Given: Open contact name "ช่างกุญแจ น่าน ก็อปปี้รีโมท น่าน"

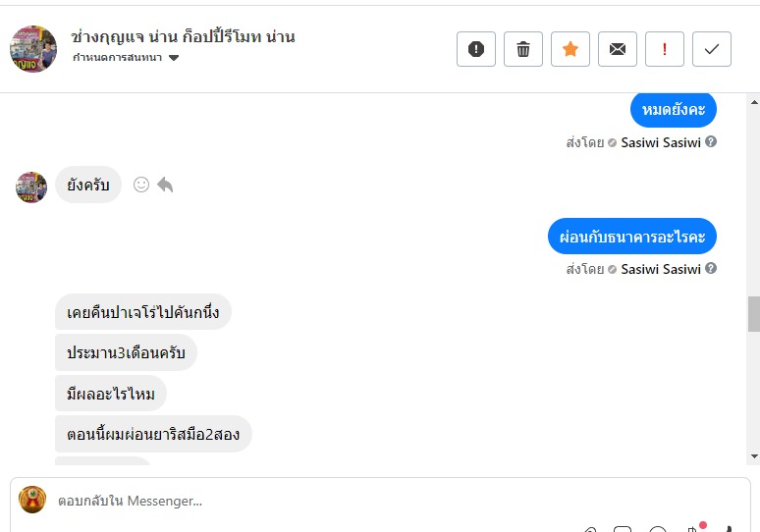Looking at the screenshot, I should [183, 36].
